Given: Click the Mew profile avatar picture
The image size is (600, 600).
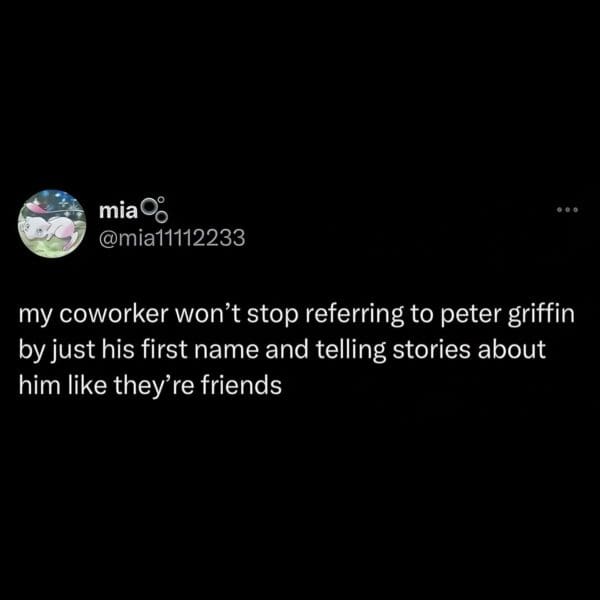Looking at the screenshot, I should (52, 224).
